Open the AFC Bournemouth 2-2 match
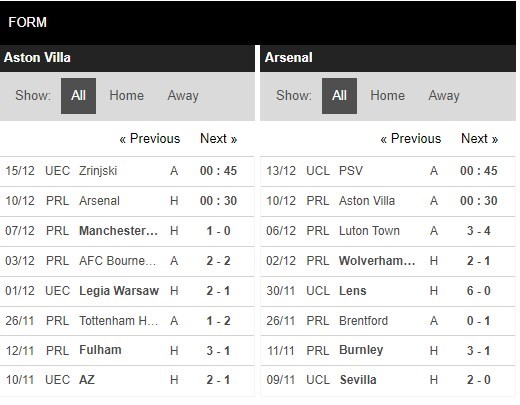Viewport: 520px width, 405px height. pos(127,261)
